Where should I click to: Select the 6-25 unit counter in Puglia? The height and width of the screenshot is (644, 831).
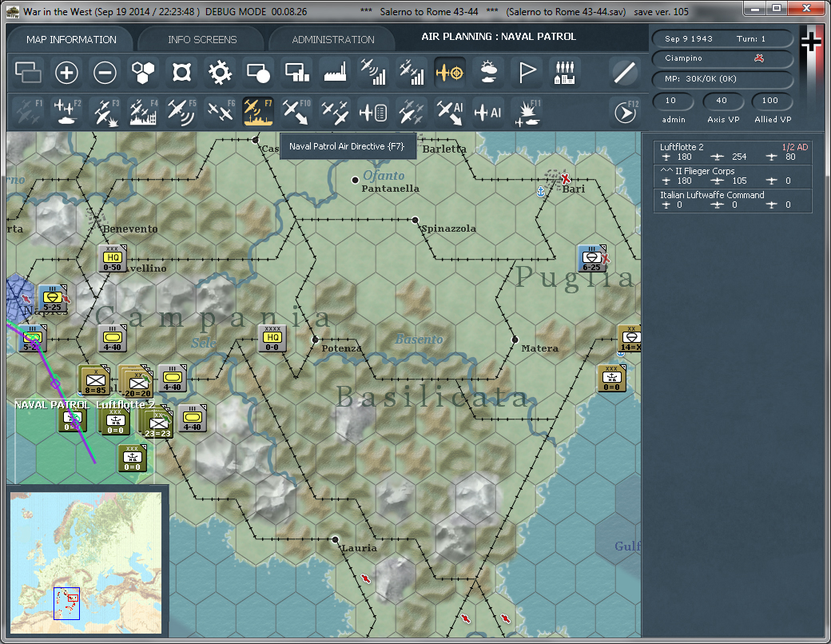click(x=592, y=258)
